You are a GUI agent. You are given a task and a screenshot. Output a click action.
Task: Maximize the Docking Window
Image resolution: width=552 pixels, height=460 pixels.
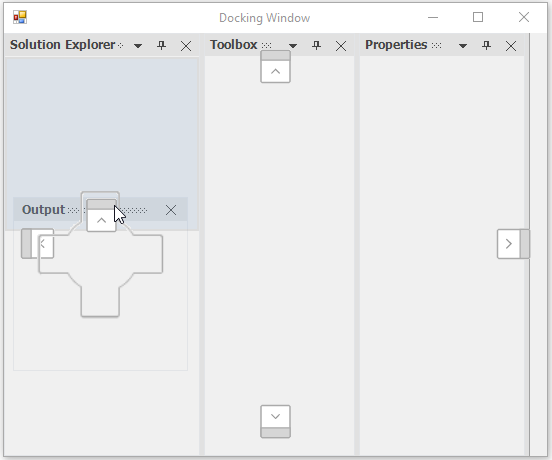(478, 17)
